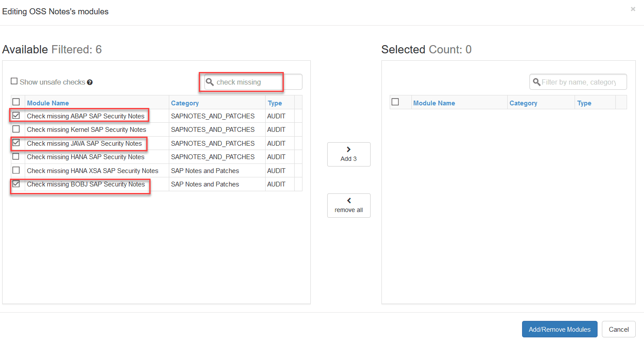Click the magnifier icon in Available search box
Viewport: 644px width, 343px height.
pyautogui.click(x=210, y=82)
